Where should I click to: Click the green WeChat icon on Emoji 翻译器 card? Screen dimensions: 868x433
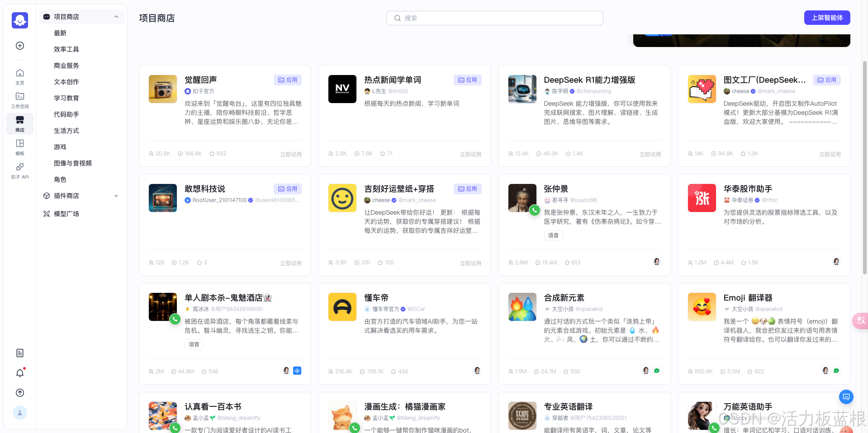836,371
